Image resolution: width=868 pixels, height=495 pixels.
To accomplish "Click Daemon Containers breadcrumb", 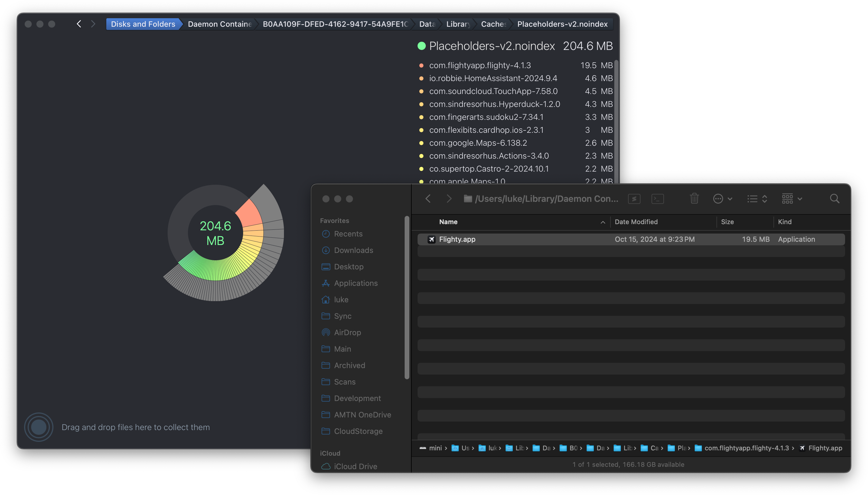I will (219, 24).
